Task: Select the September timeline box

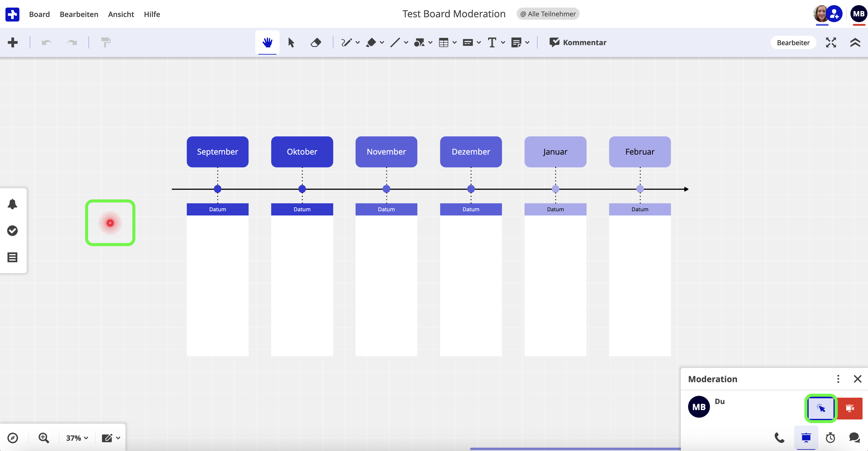Action: tap(217, 152)
